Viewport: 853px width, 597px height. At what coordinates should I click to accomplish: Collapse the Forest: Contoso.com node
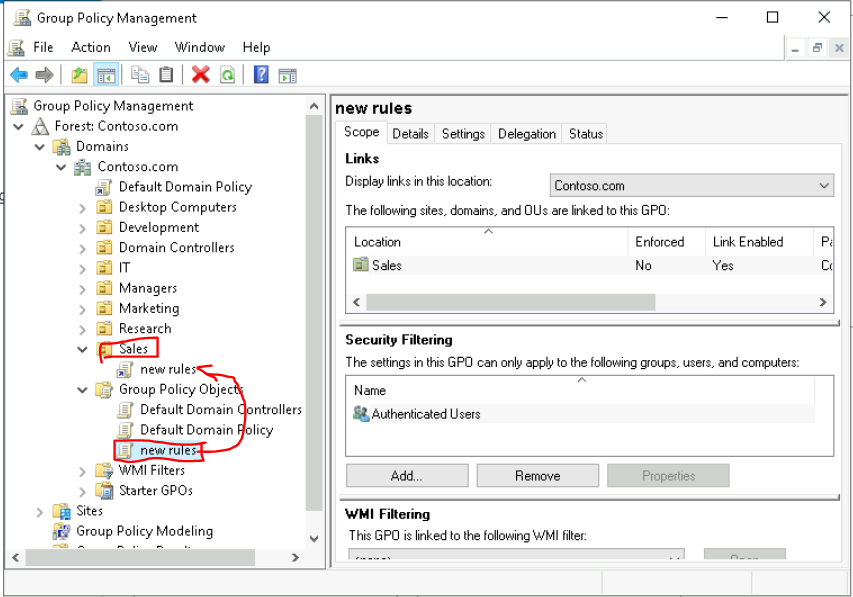point(18,127)
